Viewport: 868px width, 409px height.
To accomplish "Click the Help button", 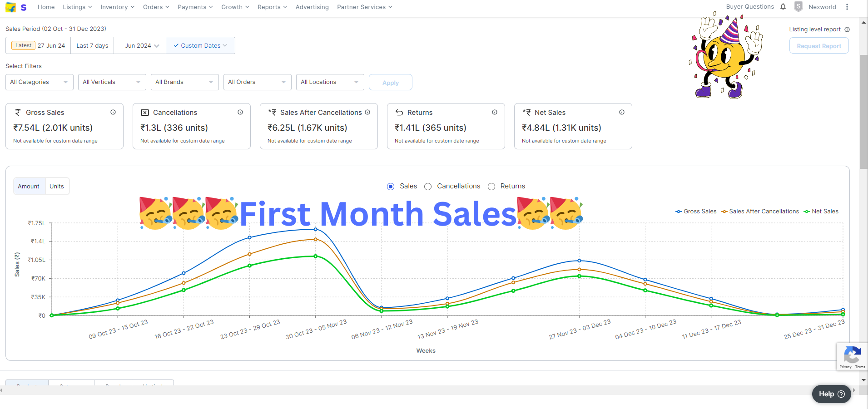I will [x=831, y=394].
